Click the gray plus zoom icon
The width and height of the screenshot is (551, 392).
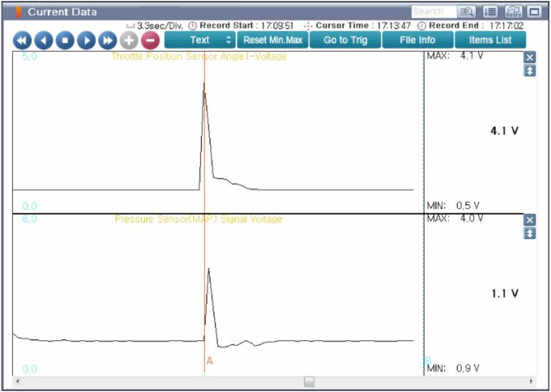[129, 41]
